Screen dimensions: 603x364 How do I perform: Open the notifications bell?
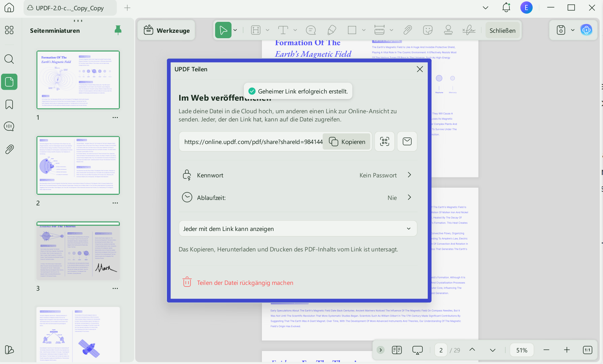point(506,8)
